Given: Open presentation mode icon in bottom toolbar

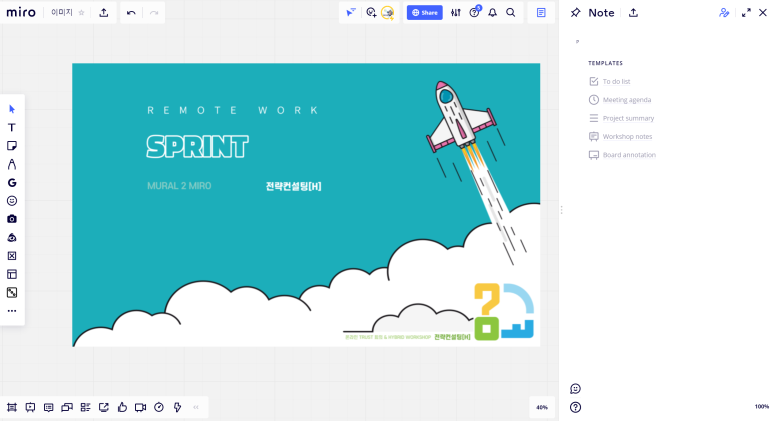Looking at the screenshot, I should click(x=30, y=407).
